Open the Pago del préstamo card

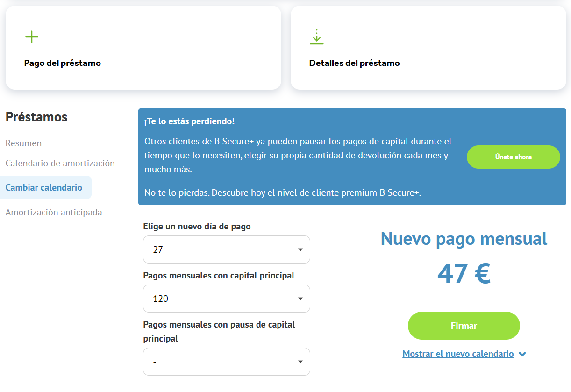(x=143, y=48)
